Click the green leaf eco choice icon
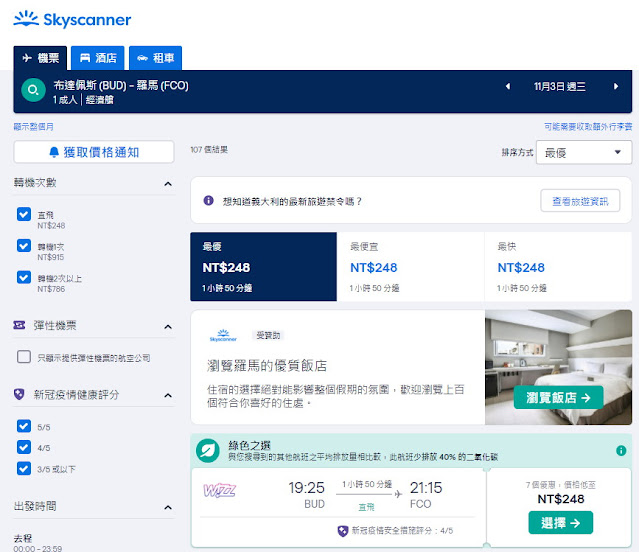 pyautogui.click(x=207, y=451)
